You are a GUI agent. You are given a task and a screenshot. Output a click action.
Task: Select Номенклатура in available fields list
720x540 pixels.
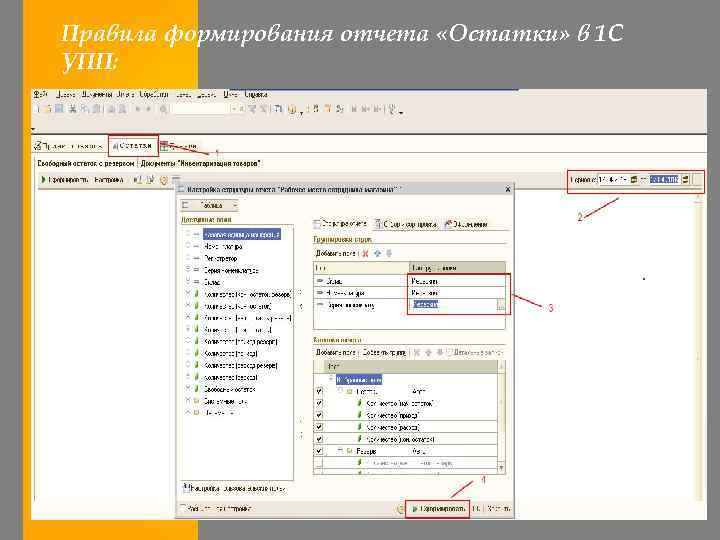223,247
